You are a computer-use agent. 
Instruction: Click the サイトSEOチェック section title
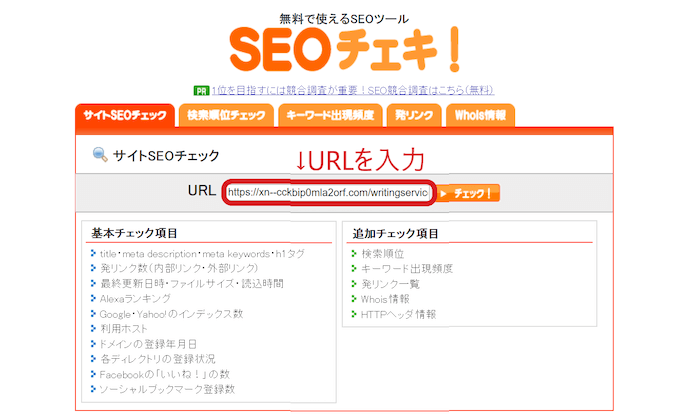click(166, 156)
